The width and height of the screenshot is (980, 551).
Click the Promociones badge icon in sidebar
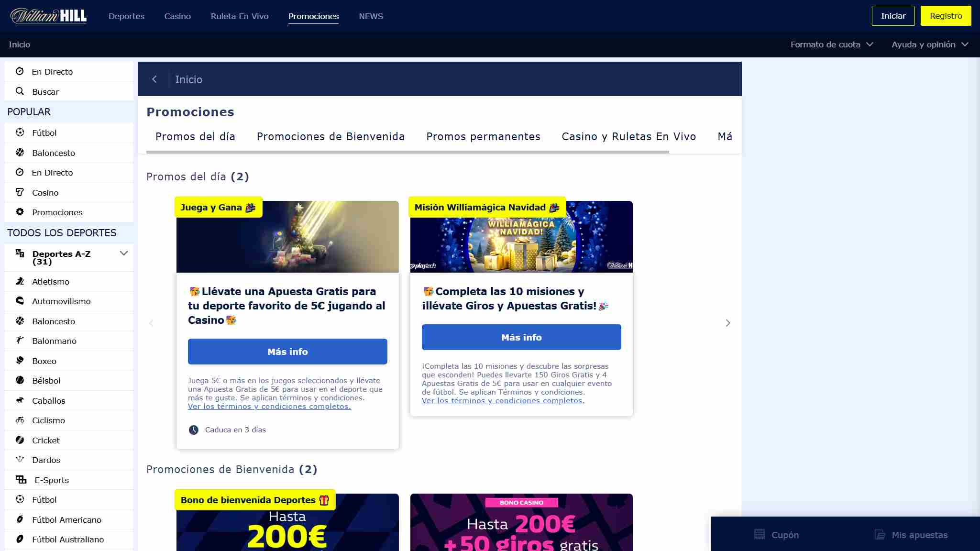(x=20, y=212)
